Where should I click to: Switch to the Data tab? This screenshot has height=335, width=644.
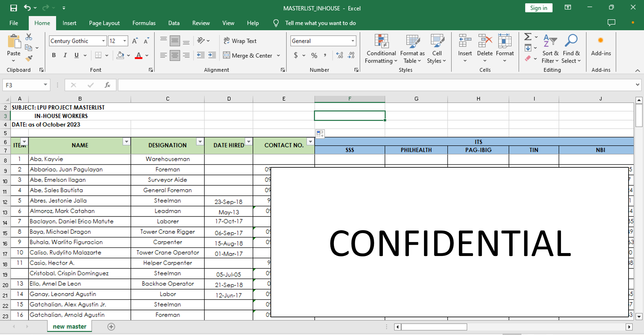point(174,23)
